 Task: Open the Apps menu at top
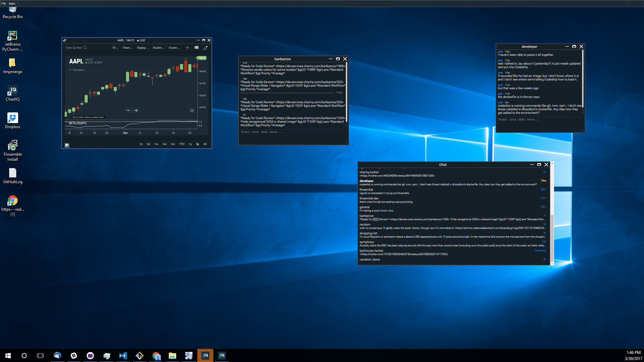pyautogui.click(x=12, y=3)
